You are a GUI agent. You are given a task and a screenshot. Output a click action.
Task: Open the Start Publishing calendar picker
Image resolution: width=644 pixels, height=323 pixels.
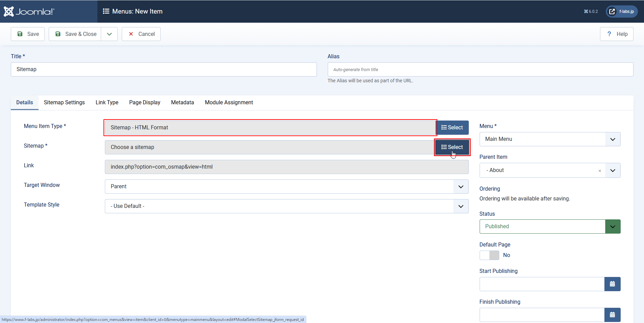612,284
